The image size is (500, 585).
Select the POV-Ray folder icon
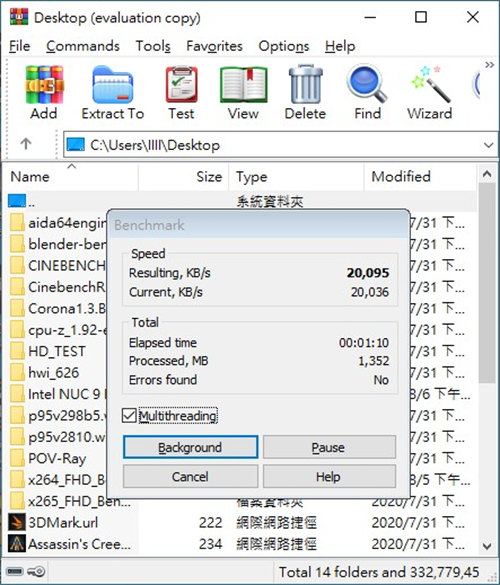[17, 459]
